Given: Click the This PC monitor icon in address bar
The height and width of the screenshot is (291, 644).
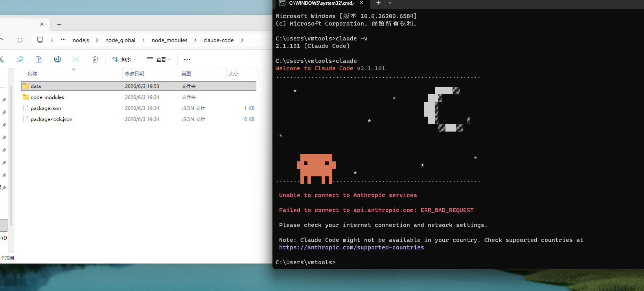Looking at the screenshot, I should [x=40, y=40].
